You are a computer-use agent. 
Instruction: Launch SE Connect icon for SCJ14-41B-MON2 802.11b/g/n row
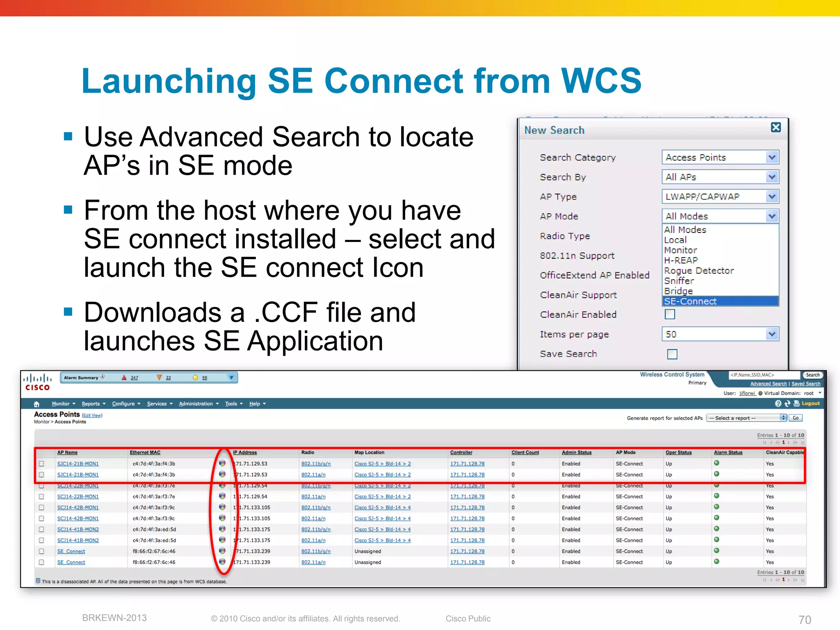[222, 529]
